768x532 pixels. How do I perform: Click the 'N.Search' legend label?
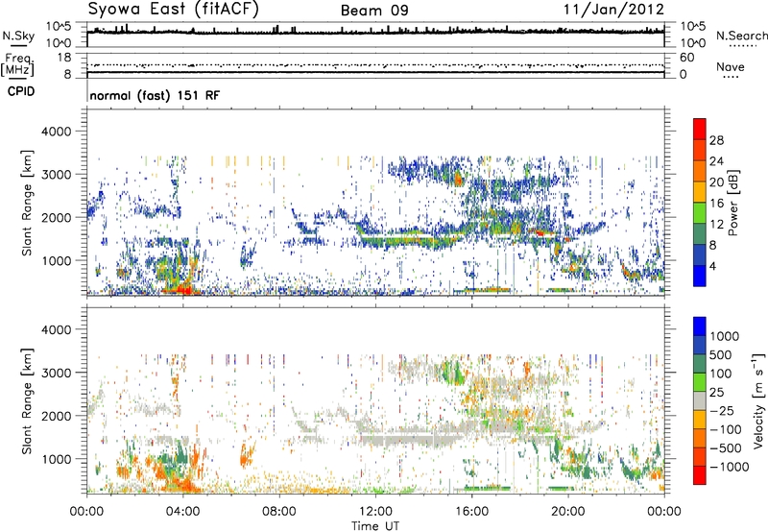click(x=742, y=36)
